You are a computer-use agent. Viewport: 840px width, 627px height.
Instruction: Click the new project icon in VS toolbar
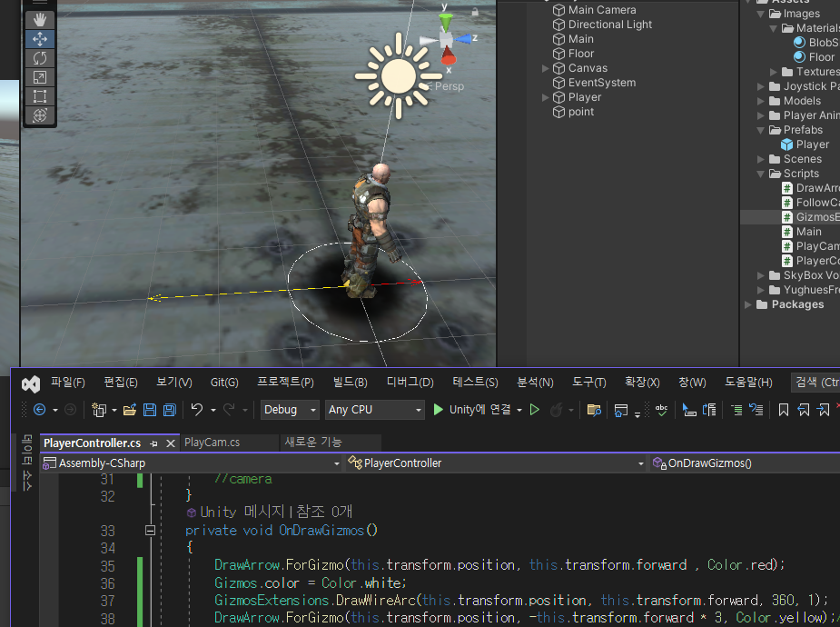coord(99,410)
